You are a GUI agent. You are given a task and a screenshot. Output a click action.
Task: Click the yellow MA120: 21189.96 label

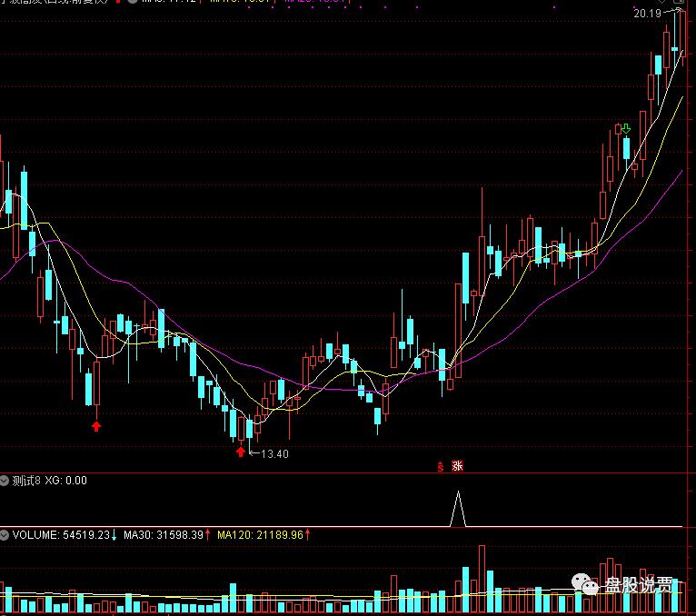coord(260,535)
